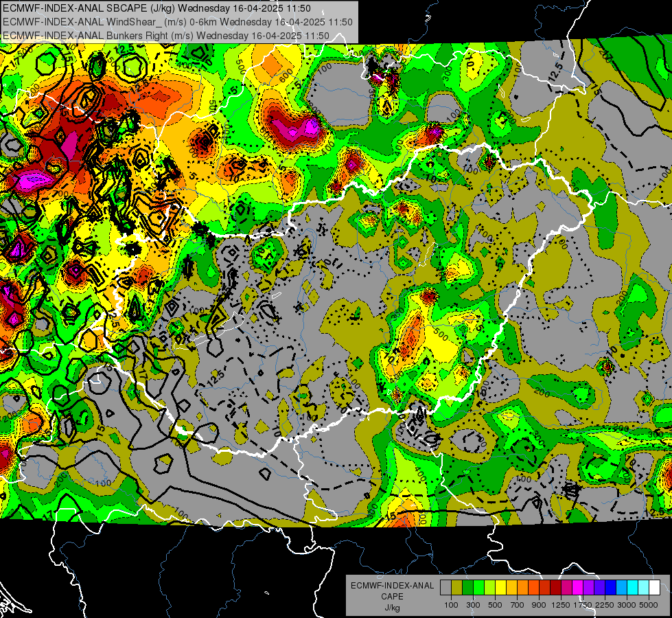Screen dimensions: 672x618
Task: Select the purple swatch after 1750
Action: pos(589,587)
